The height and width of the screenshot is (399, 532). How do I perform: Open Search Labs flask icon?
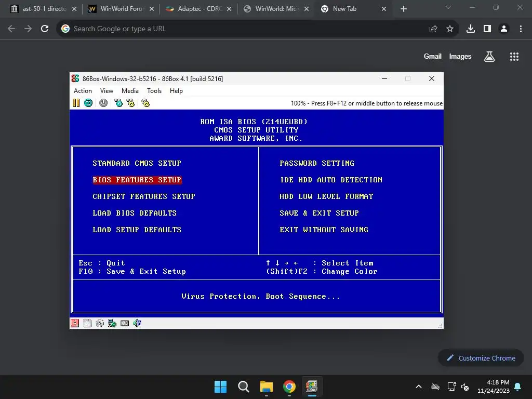[489, 57]
